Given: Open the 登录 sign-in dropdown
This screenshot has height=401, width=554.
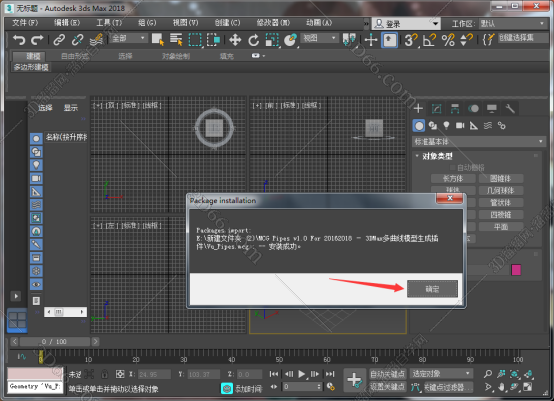Looking at the screenshot, I should (x=406, y=24).
